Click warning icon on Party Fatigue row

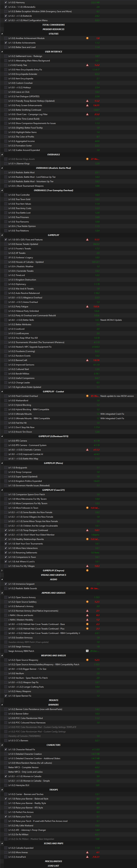87,307
